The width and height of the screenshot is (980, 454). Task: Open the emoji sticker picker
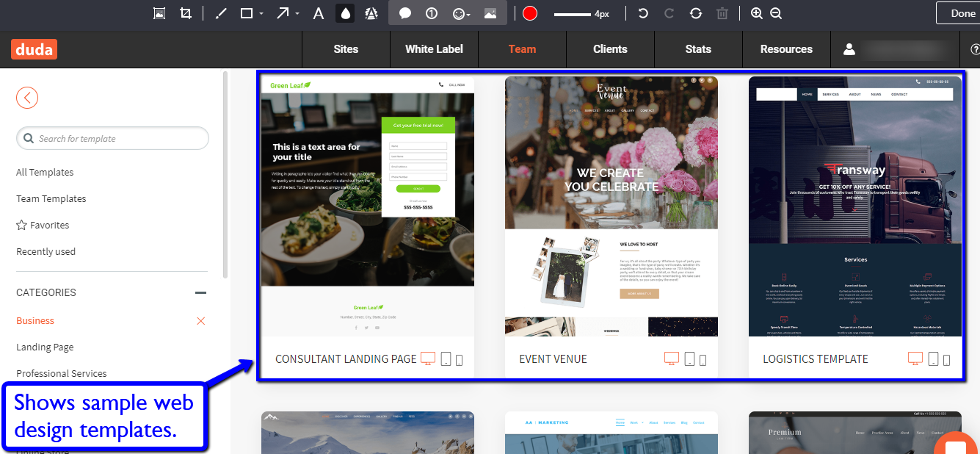coord(462,13)
